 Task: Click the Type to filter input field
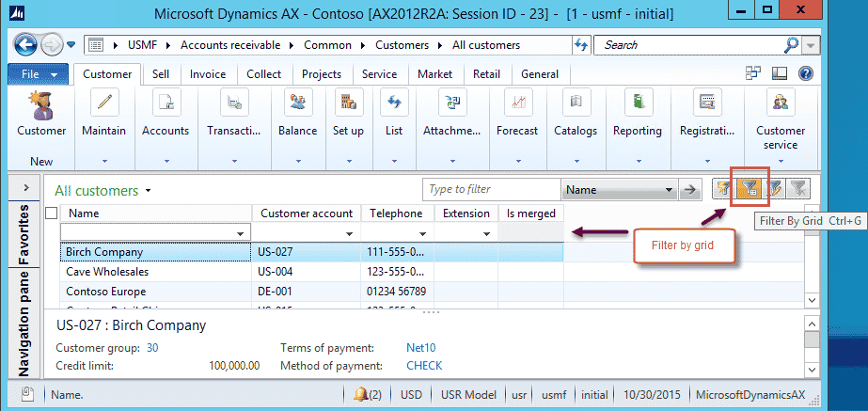(492, 189)
